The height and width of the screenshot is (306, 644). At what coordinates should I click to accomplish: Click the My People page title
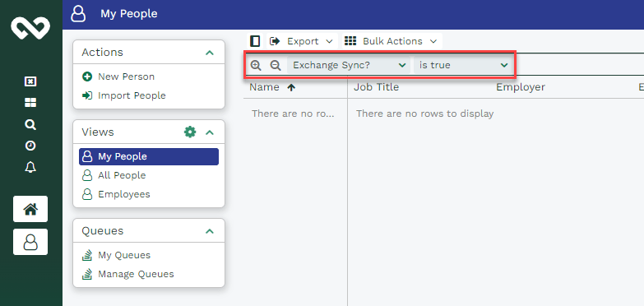click(129, 13)
